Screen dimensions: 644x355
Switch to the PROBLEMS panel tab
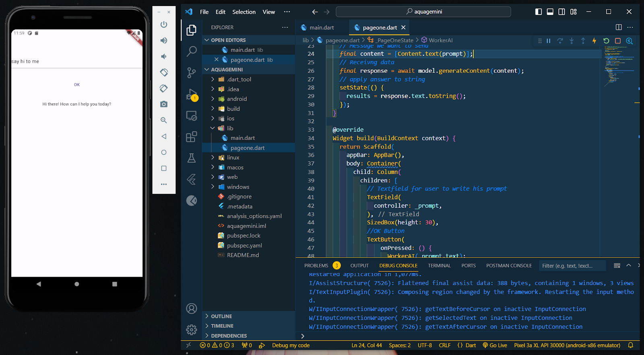click(x=316, y=265)
